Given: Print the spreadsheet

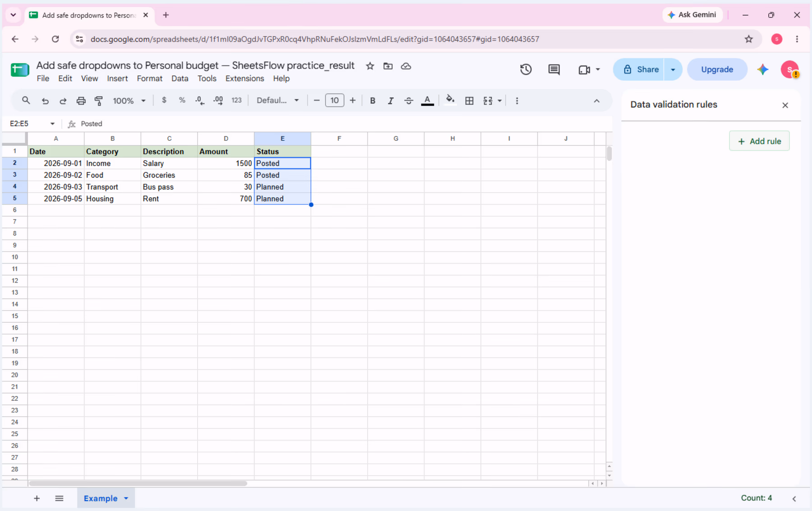Looking at the screenshot, I should (x=81, y=101).
